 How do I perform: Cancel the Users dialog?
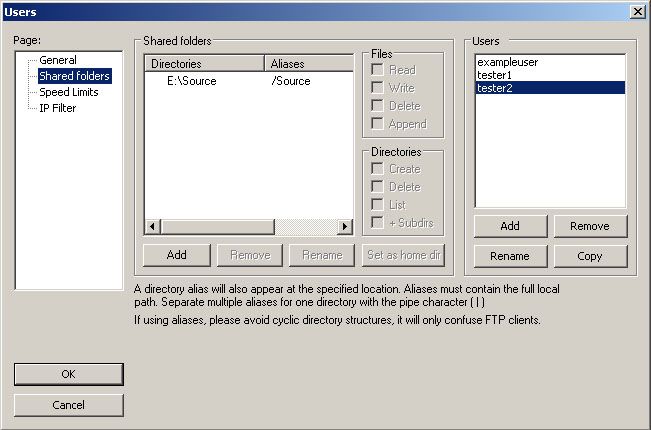tap(69, 405)
